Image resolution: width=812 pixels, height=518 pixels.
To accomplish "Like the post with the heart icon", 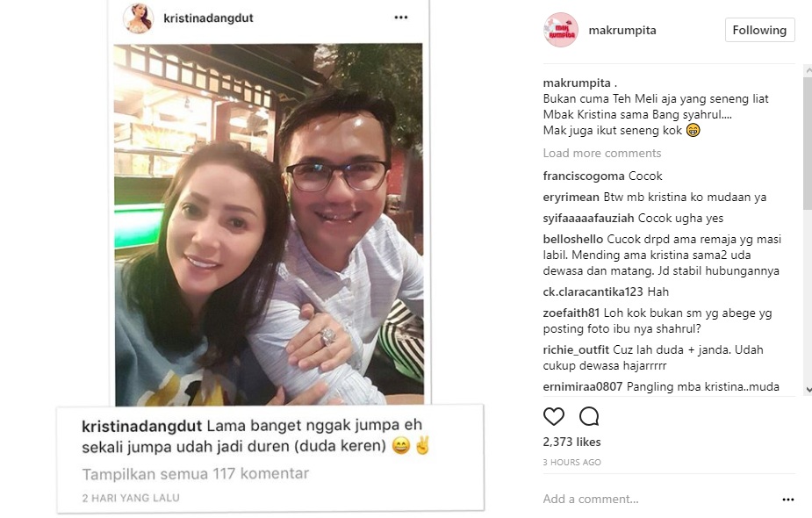I will [554, 416].
